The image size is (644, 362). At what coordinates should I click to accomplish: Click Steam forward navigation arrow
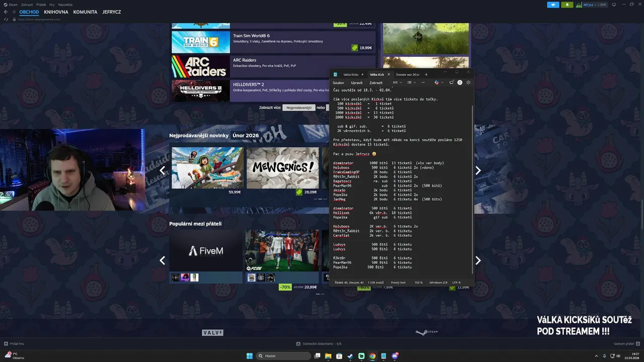pyautogui.click(x=13, y=12)
